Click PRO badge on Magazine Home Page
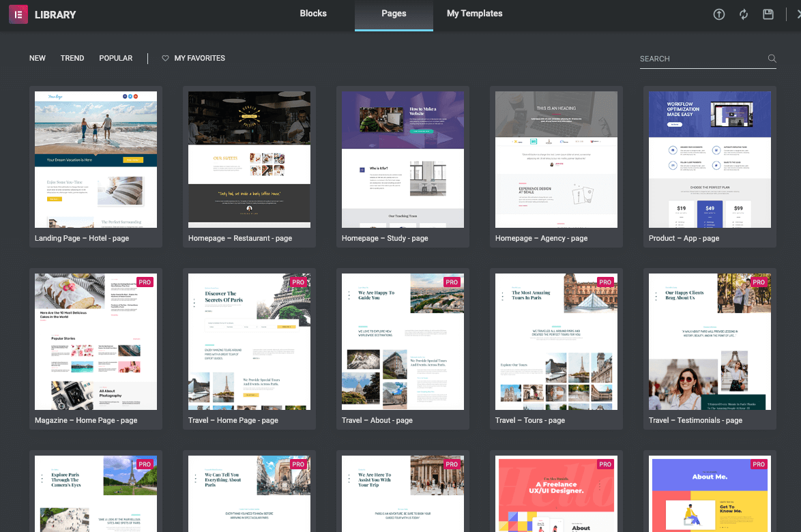Screen dimensions: 801x532 tap(145, 282)
